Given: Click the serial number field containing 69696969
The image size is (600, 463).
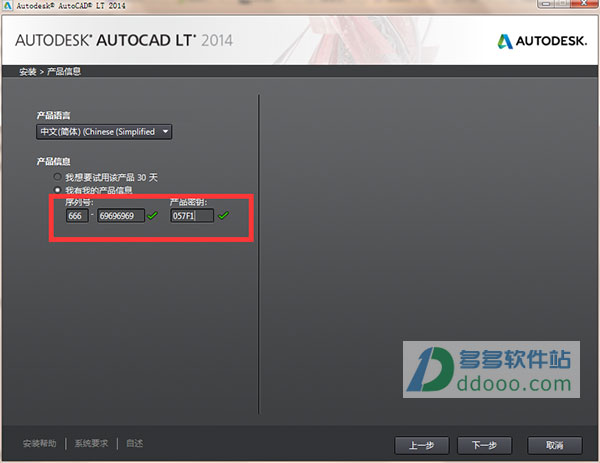Looking at the screenshot, I should 121,215.
